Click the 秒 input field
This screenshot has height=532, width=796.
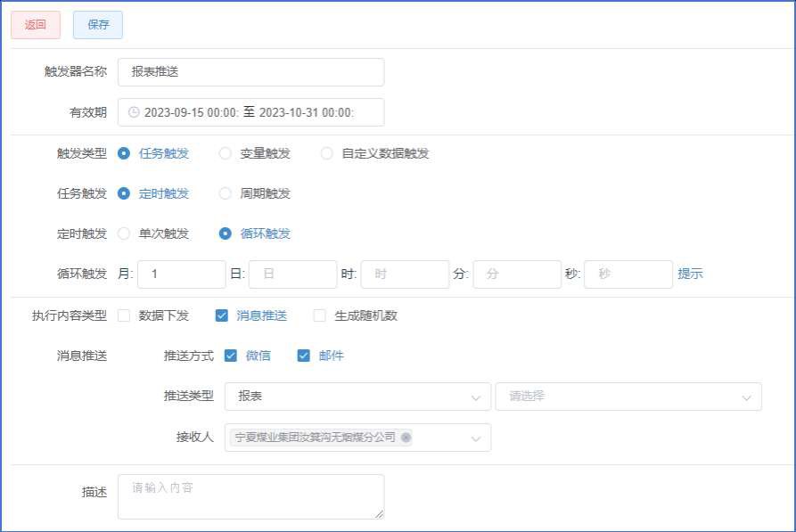[x=628, y=274]
